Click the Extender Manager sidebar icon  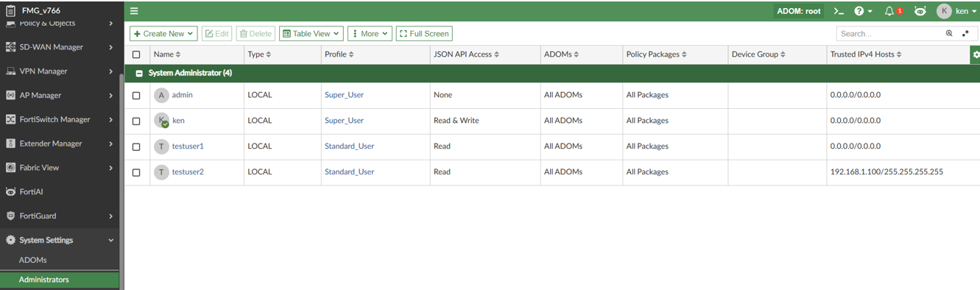coord(10,144)
